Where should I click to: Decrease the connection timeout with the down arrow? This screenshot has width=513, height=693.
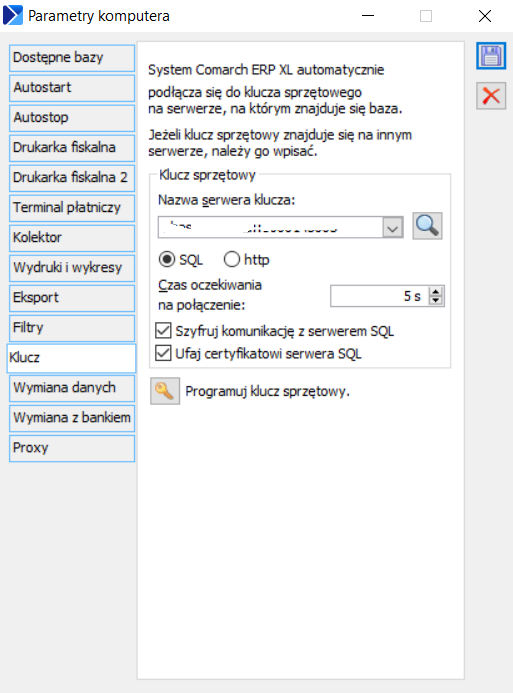pos(436,301)
